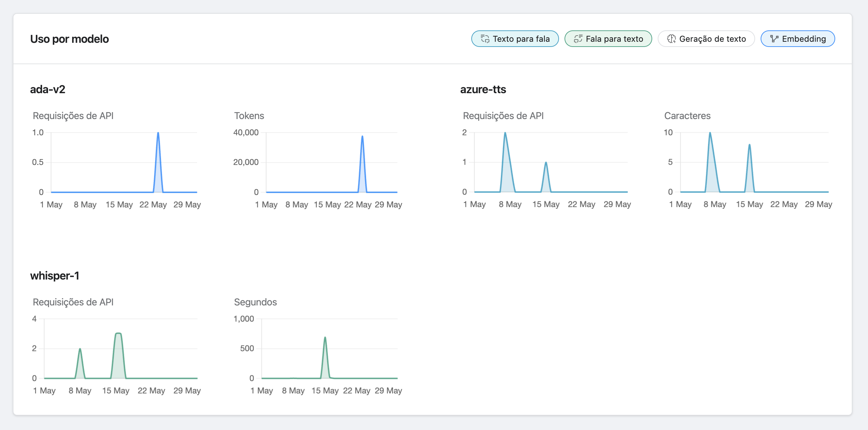Click the 40,000 axis value on Tokens chart
The height and width of the screenshot is (430, 868).
click(246, 133)
